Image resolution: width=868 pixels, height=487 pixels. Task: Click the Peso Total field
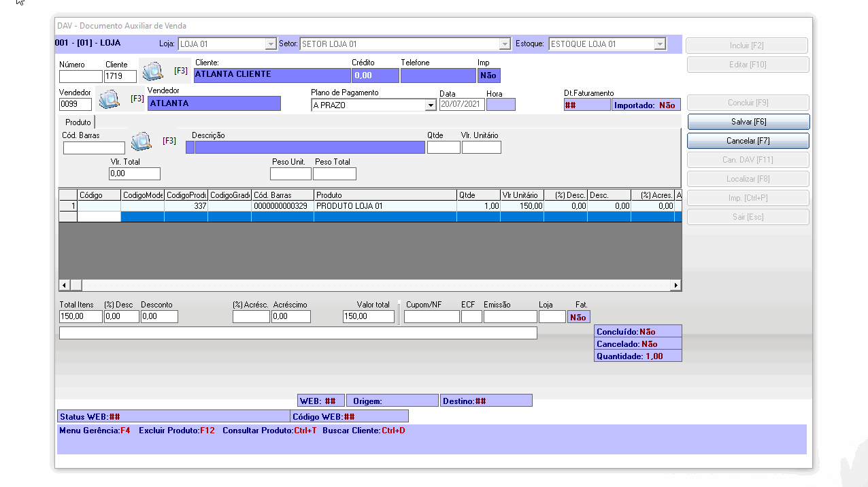[x=334, y=174]
